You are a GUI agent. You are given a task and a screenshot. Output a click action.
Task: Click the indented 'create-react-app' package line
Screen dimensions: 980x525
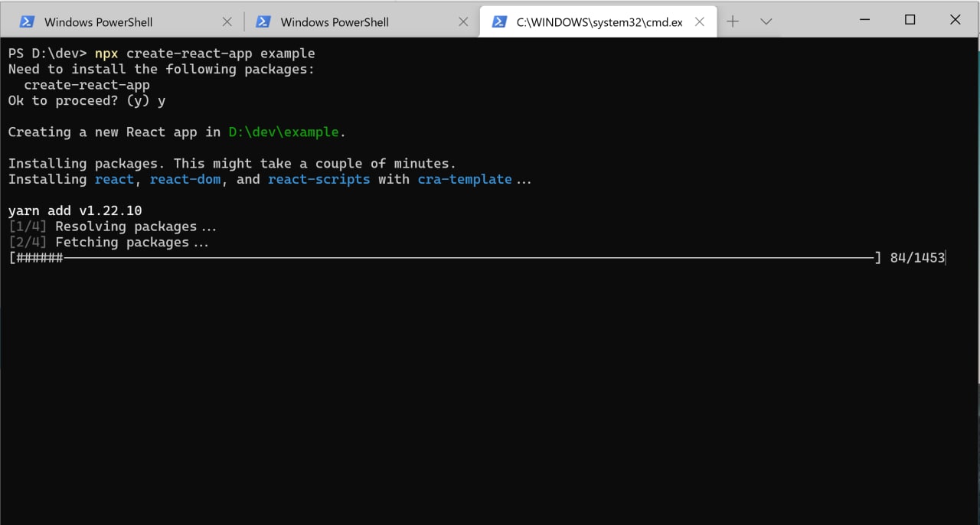(x=87, y=86)
